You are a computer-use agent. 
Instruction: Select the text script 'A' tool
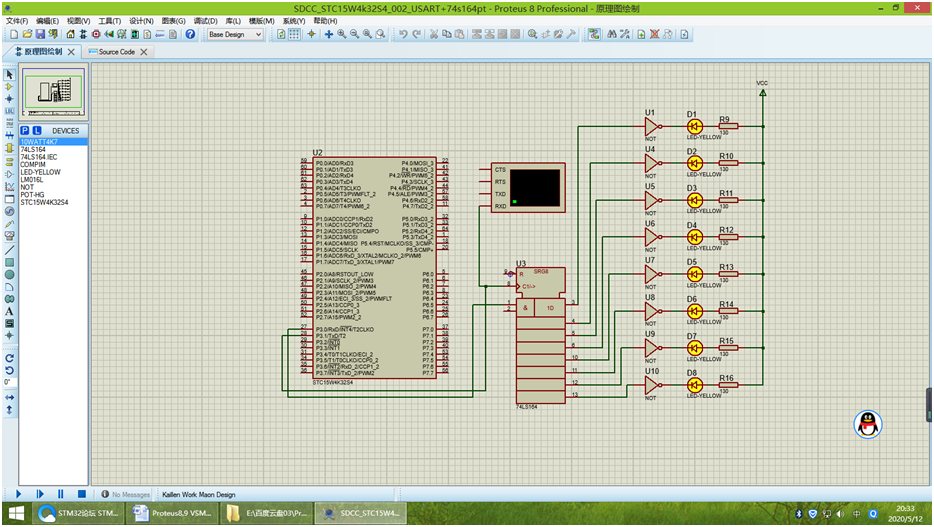tap(9, 311)
